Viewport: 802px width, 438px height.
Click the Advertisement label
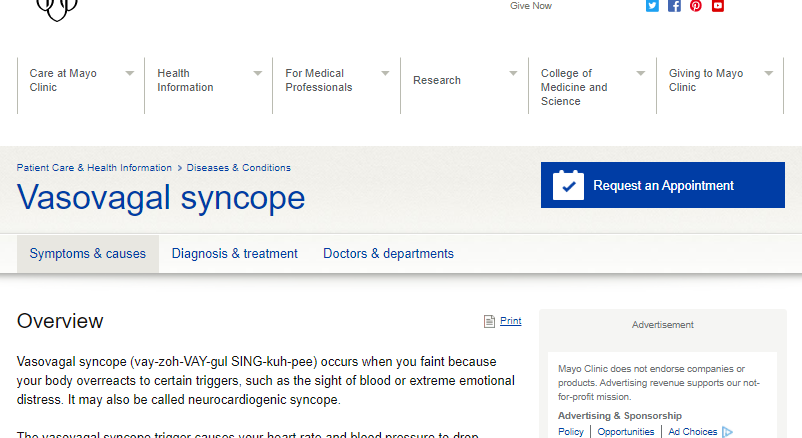tap(662, 325)
